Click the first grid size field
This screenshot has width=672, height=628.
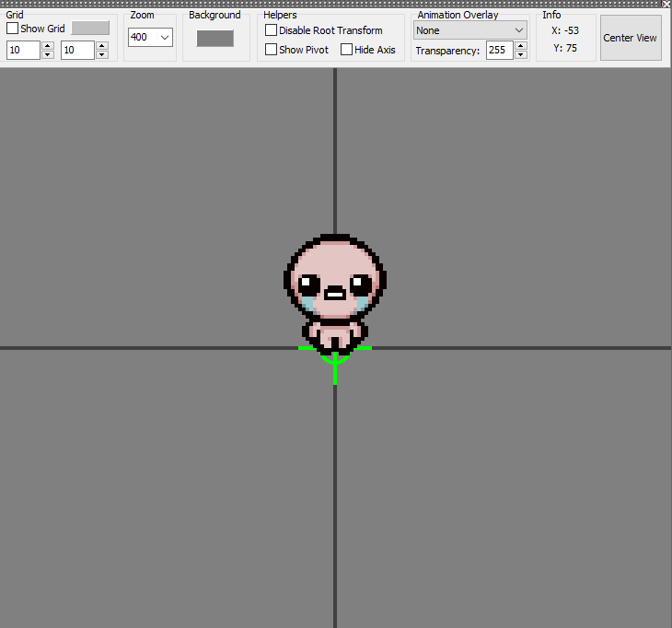point(24,50)
